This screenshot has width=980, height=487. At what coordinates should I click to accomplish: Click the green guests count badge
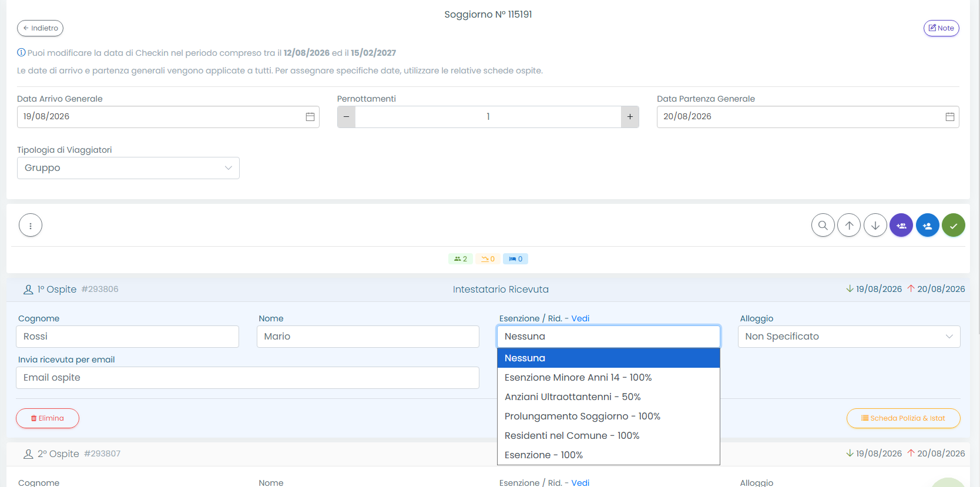(x=461, y=259)
